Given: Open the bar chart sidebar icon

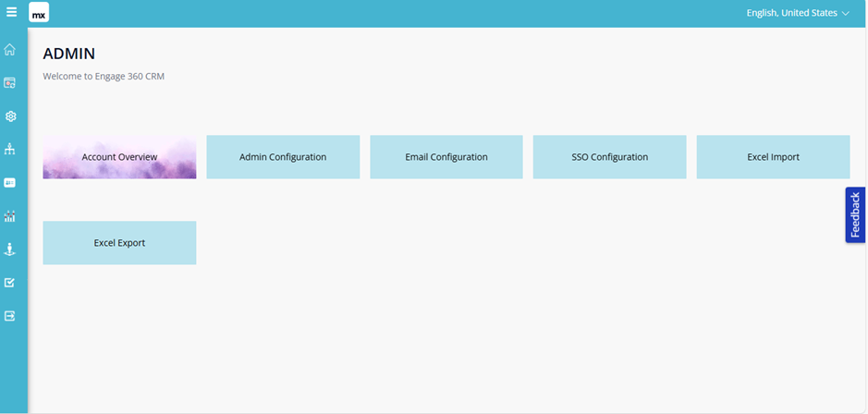Looking at the screenshot, I should click(10, 216).
